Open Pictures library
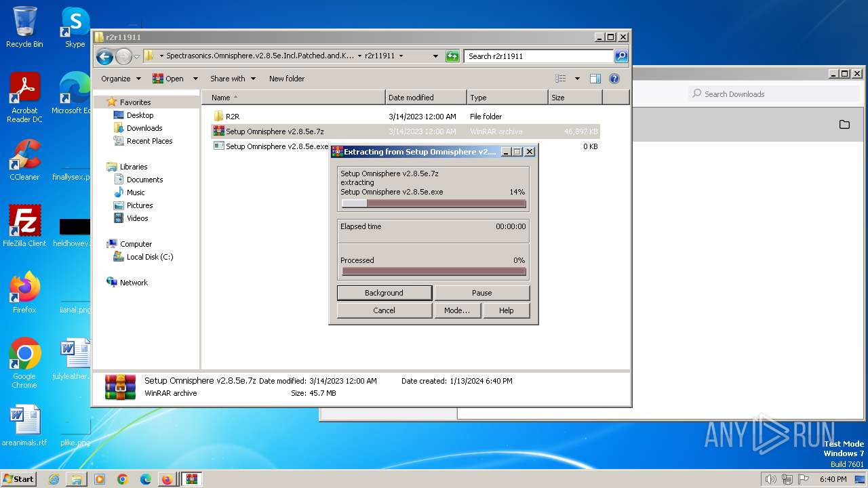Image resolution: width=868 pixels, height=488 pixels. coord(140,205)
